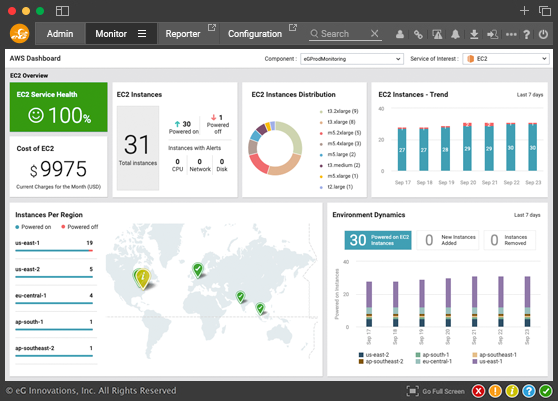This screenshot has height=401, width=558.
Task: Click the eu-central-1 region row
Action: click(x=54, y=298)
